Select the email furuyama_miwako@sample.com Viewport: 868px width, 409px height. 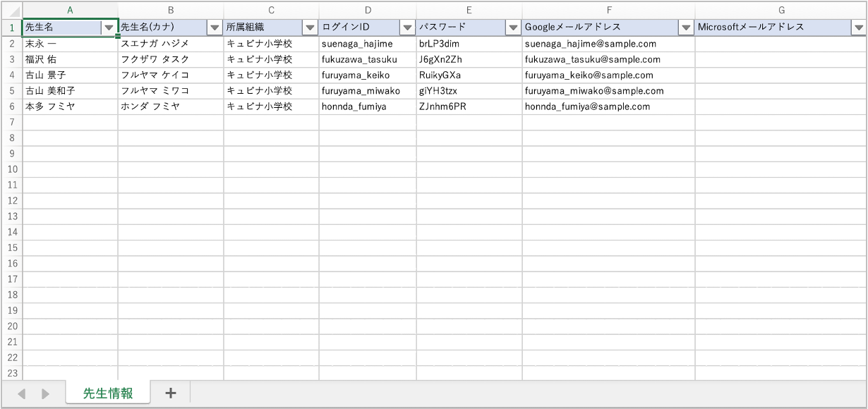click(608, 91)
